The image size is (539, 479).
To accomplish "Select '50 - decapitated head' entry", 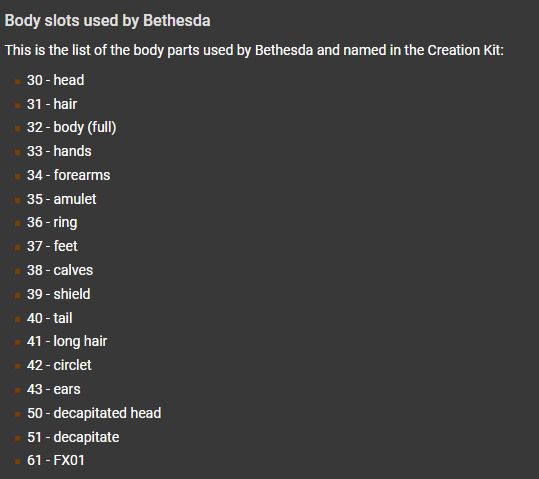I will coord(94,413).
